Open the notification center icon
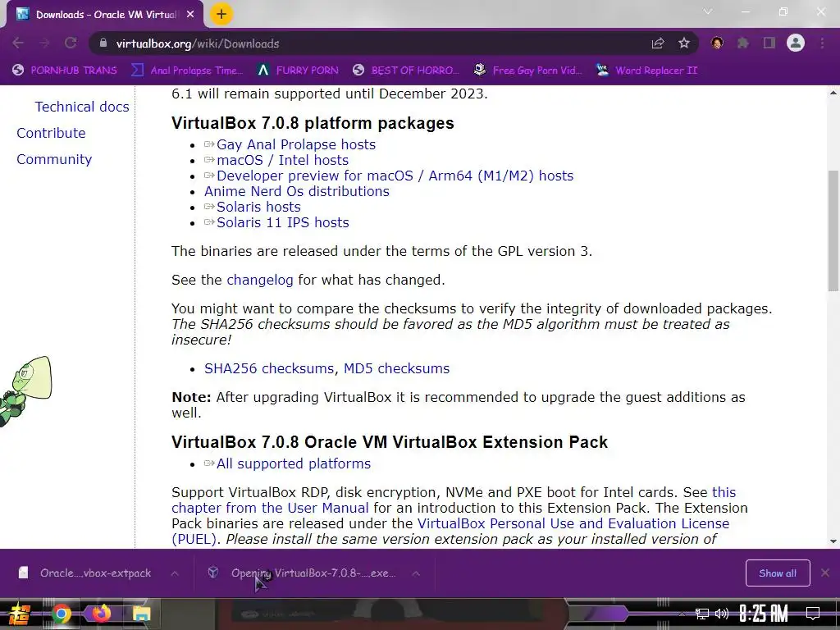 (813, 614)
